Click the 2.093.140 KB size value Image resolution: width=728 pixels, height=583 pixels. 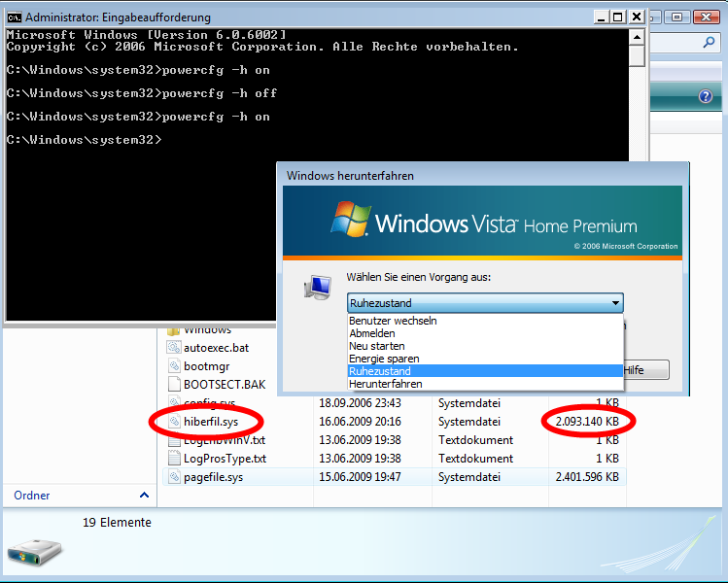pyautogui.click(x=587, y=422)
